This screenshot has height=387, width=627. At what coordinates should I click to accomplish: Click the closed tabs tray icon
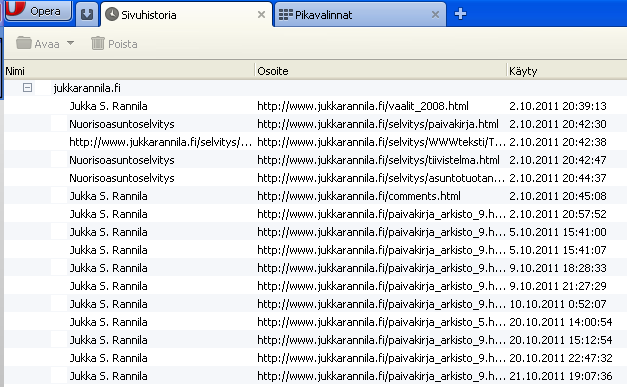coord(87,15)
